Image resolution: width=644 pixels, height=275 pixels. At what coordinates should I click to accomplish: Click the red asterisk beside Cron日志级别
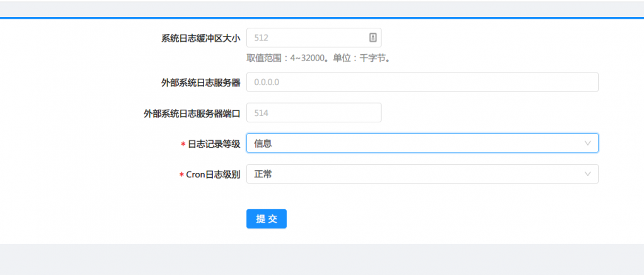pyautogui.click(x=181, y=175)
